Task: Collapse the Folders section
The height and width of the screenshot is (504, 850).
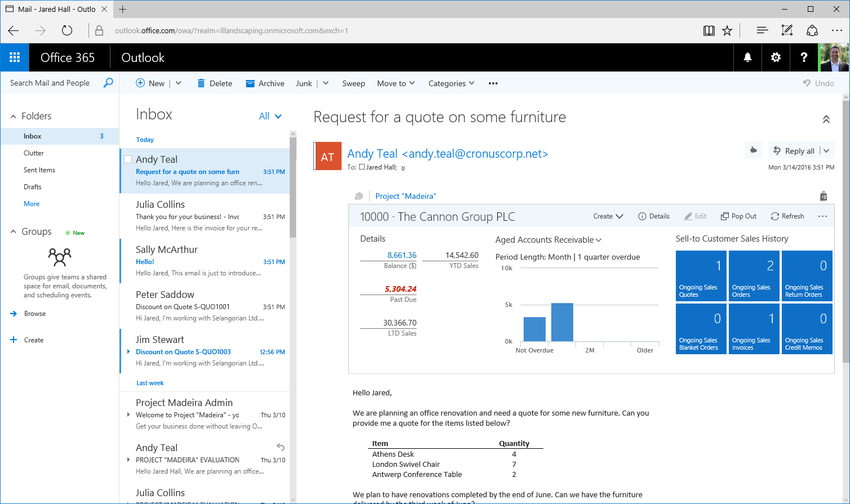Action: 14,116
